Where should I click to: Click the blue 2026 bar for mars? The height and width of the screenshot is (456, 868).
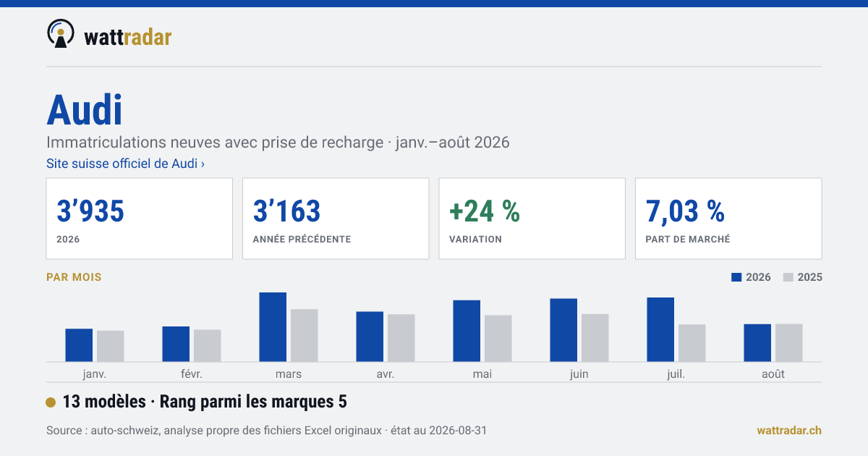(x=273, y=327)
